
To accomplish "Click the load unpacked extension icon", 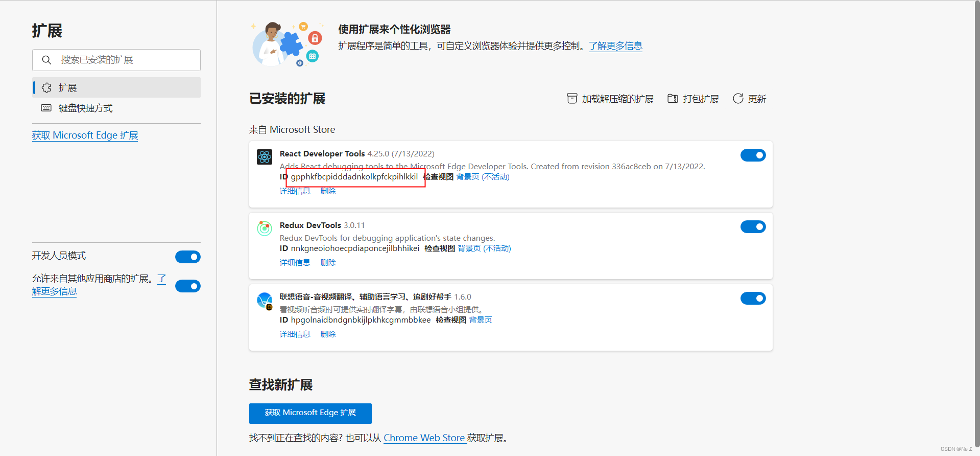I will 572,99.
